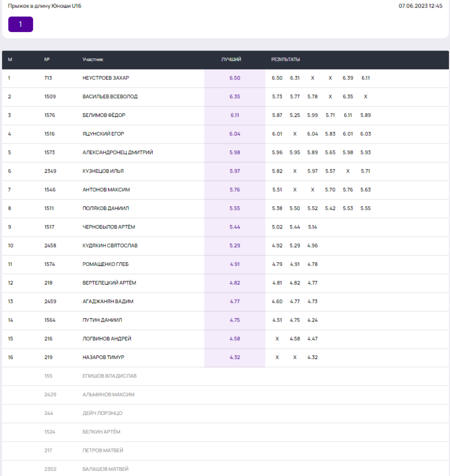Click the "№" column header

pos(47,59)
